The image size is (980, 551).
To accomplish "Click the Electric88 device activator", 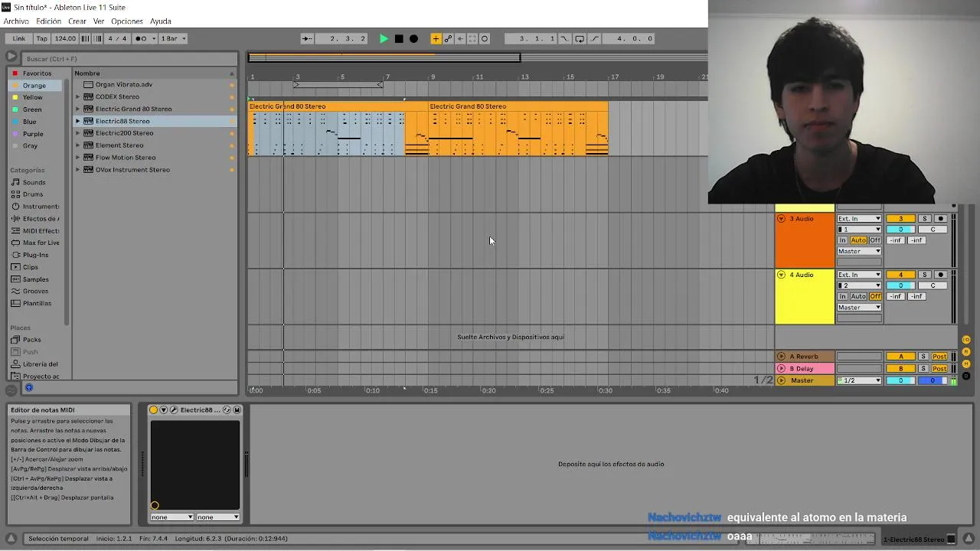I will 153,410.
